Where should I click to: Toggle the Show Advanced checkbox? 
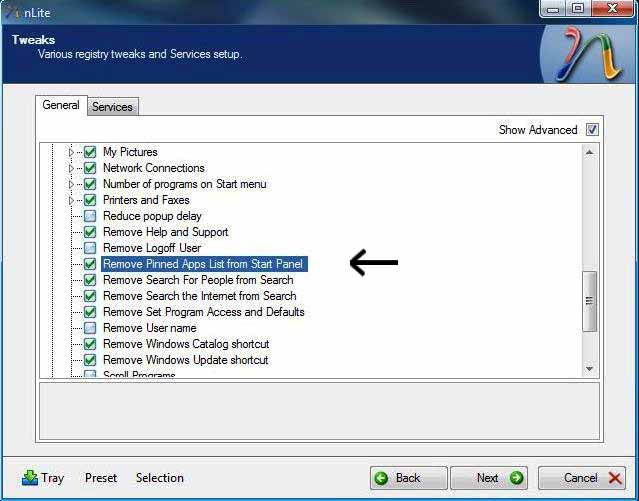(592, 130)
